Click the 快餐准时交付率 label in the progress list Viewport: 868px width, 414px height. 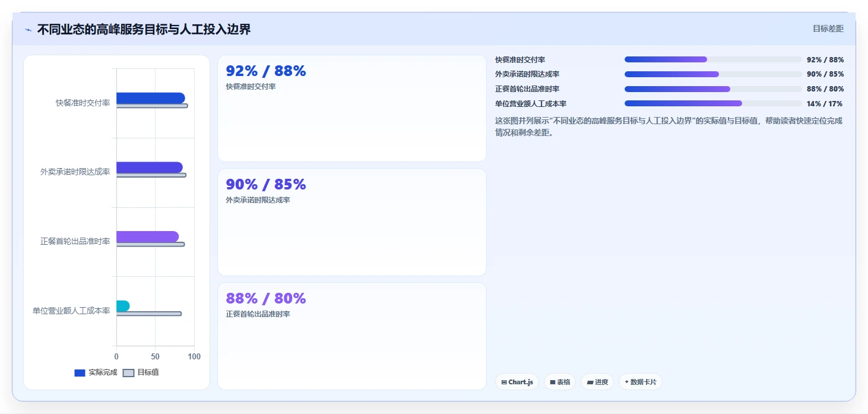(x=520, y=59)
